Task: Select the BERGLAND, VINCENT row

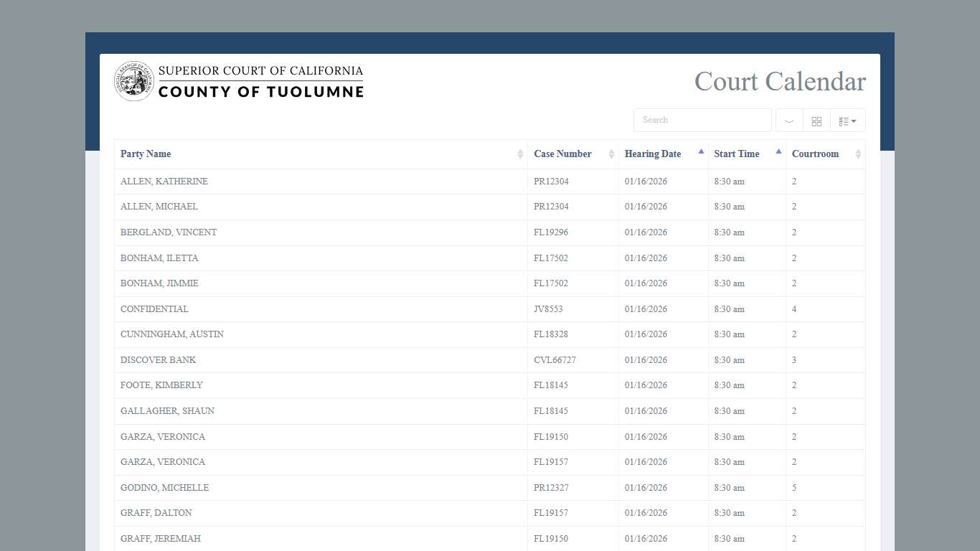Action: pyautogui.click(x=169, y=232)
